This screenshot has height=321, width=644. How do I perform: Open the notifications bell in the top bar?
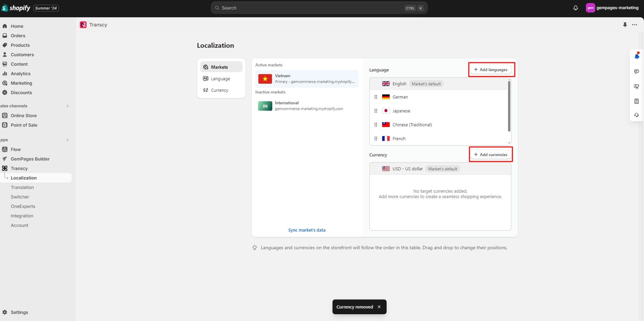[x=576, y=8]
